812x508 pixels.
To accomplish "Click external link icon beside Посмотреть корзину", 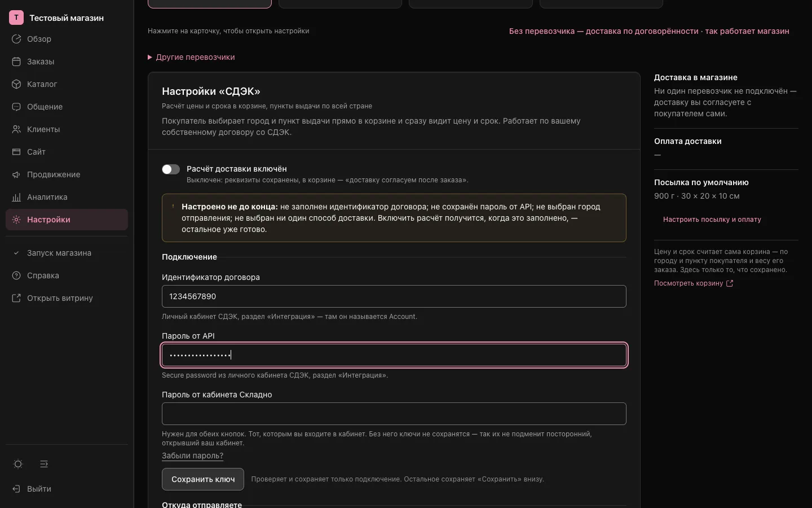I will point(730,283).
